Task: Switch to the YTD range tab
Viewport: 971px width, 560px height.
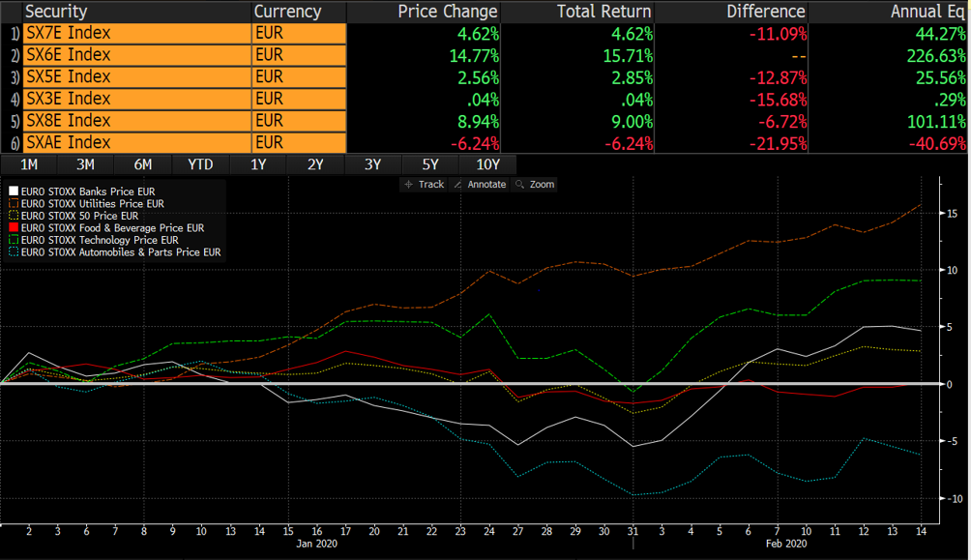Action: click(x=200, y=164)
